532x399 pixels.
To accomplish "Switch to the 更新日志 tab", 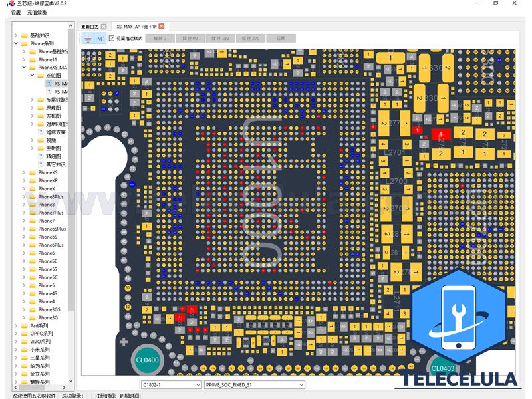I will click(90, 27).
